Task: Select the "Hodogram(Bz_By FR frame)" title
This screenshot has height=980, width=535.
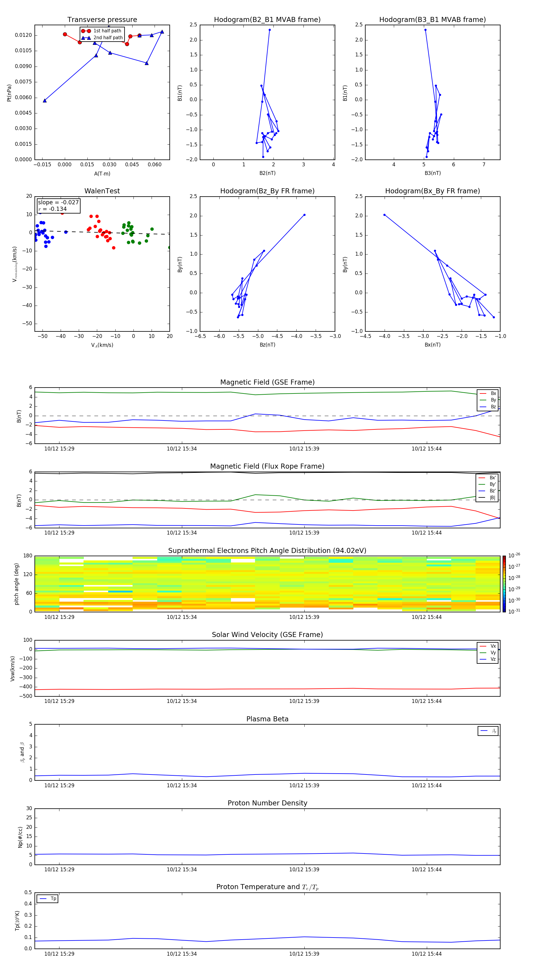Action: point(267,191)
